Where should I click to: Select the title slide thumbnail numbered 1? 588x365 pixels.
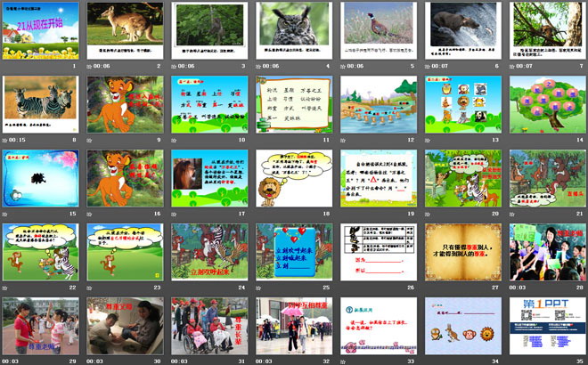[41, 29]
